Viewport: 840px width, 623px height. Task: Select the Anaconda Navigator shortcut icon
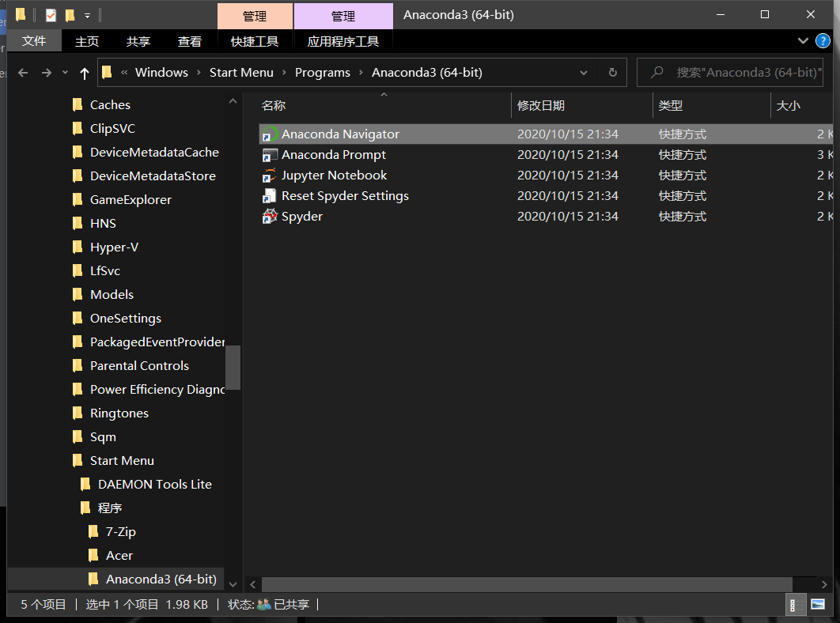(270, 134)
